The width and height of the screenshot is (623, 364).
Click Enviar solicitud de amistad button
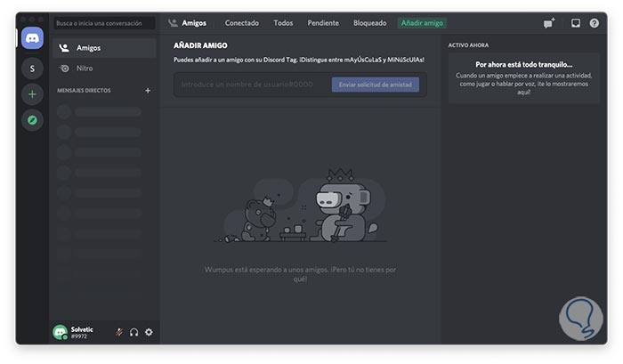click(376, 85)
